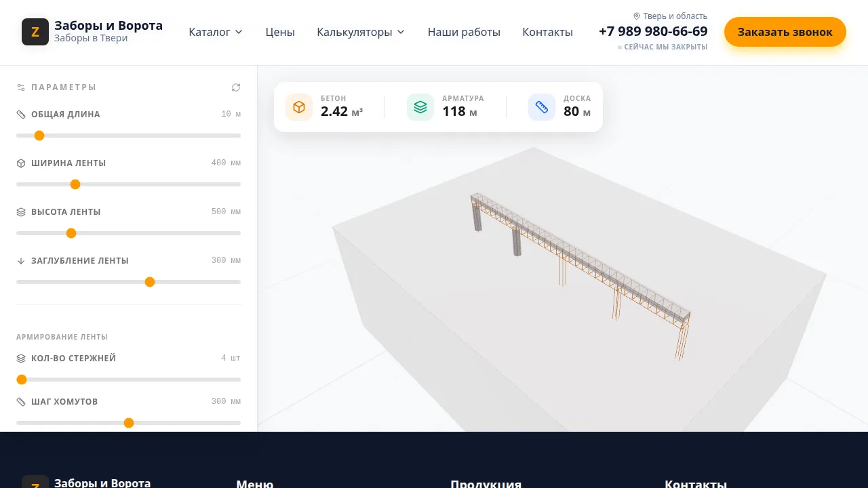The image size is (868, 488).
Task: Click the Заглубление ленты slider handle
Action: [x=150, y=282]
